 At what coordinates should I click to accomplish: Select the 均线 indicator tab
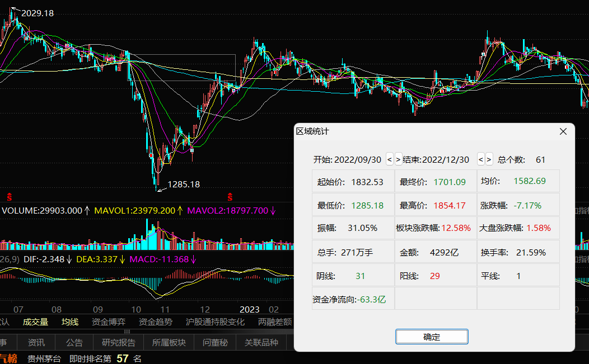[70, 322]
